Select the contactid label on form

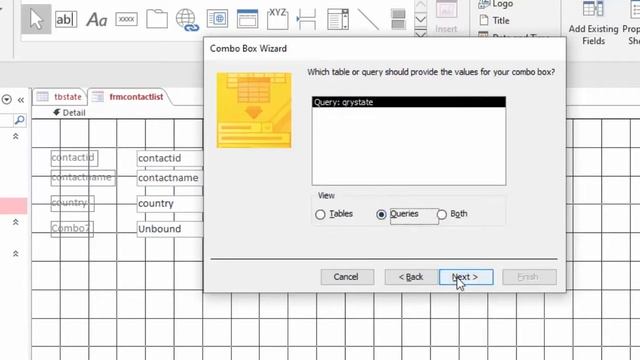(x=74, y=158)
